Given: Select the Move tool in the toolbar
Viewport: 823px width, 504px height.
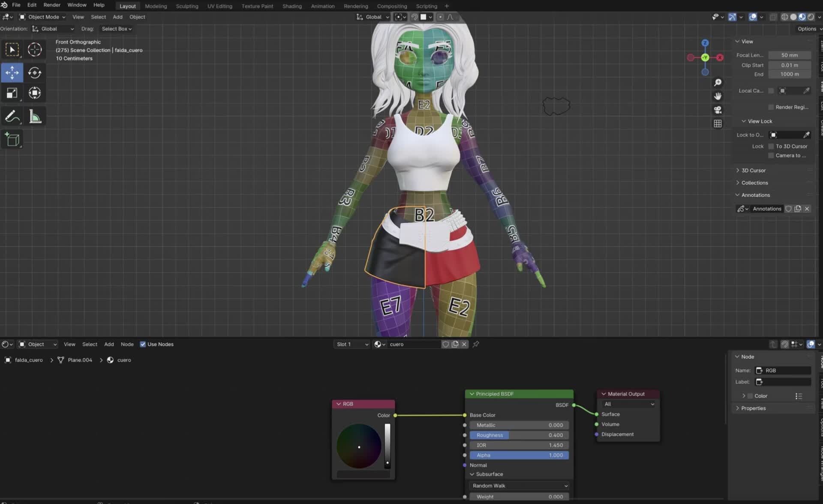Looking at the screenshot, I should (12, 72).
